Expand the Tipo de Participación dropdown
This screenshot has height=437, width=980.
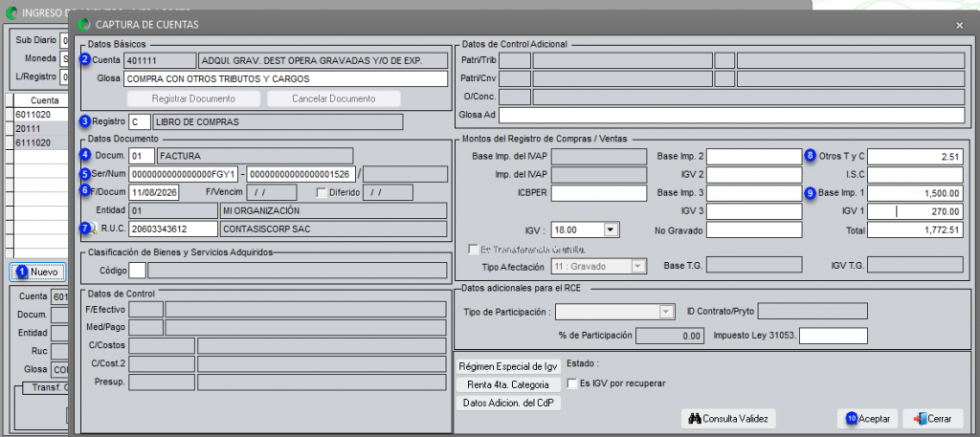coord(667,312)
